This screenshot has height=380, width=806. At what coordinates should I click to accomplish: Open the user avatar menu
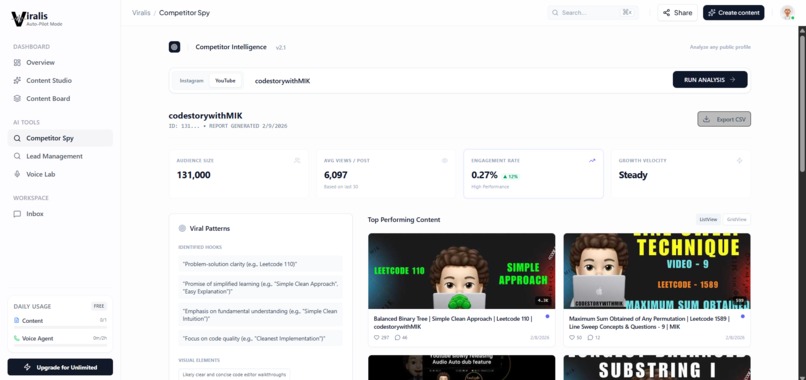point(787,12)
